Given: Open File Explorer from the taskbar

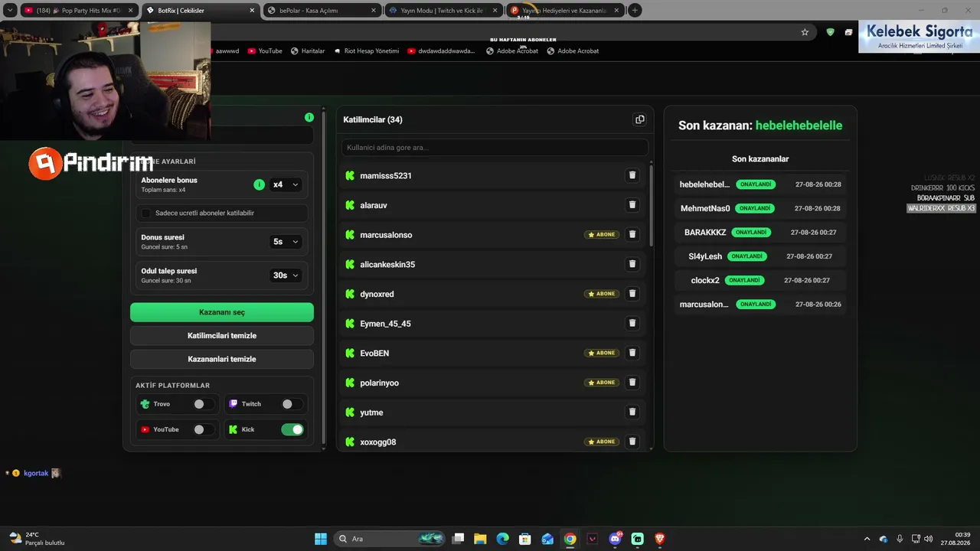Looking at the screenshot, I should (x=480, y=539).
